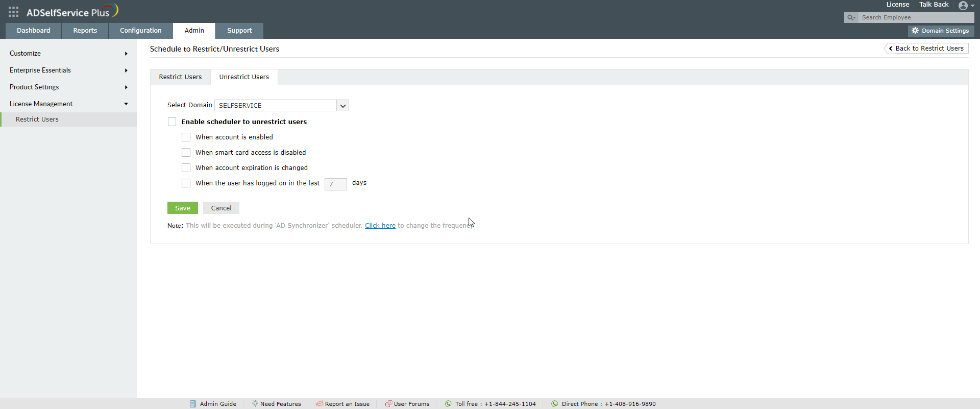Open the Admin Guide footer link

[218, 404]
